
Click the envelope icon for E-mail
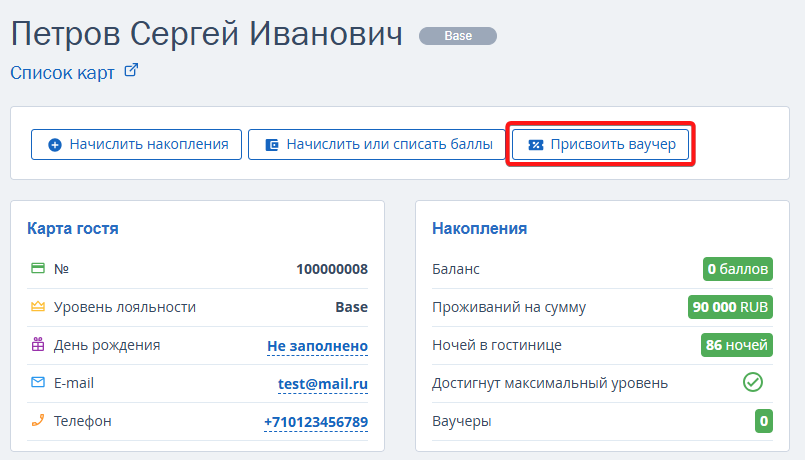38,382
